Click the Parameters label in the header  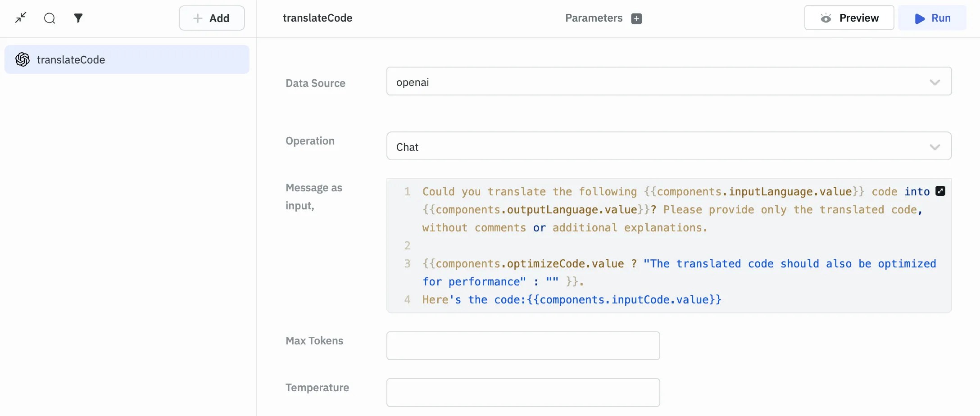click(x=594, y=18)
